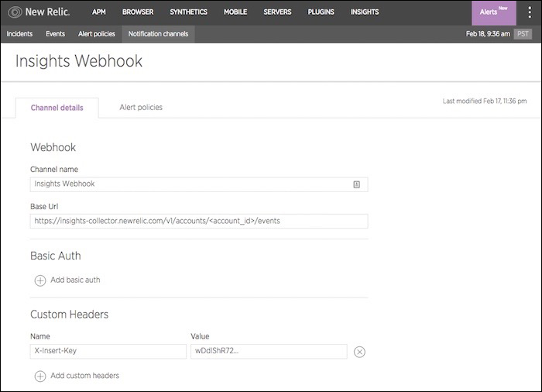Select the purple Alerts tab
Image resolution: width=542 pixels, height=392 pixels.
tap(494, 13)
